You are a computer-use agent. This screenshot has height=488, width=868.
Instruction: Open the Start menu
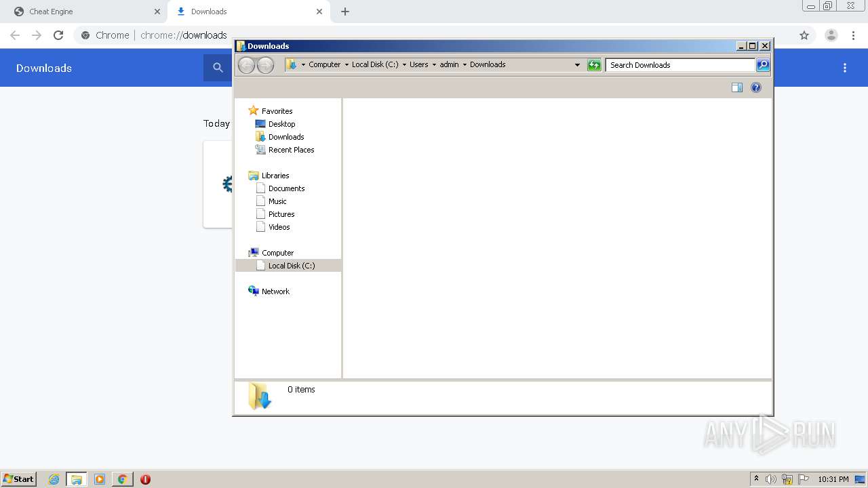pos(19,479)
